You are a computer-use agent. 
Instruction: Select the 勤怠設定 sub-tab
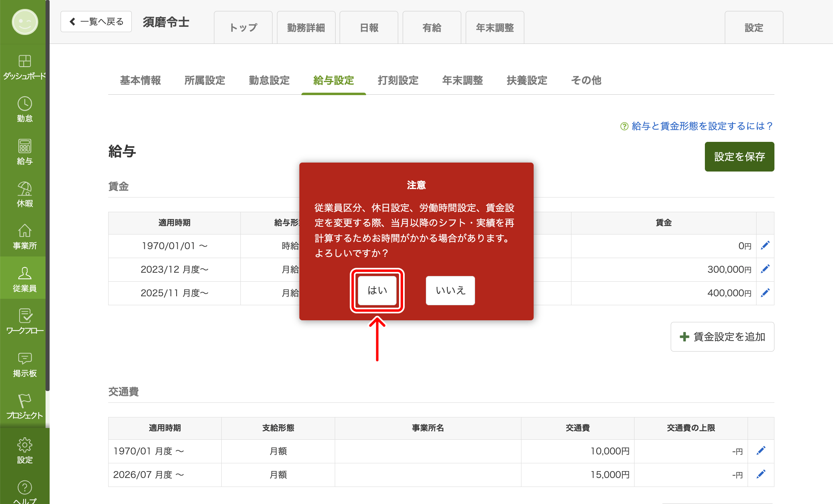[x=269, y=80]
